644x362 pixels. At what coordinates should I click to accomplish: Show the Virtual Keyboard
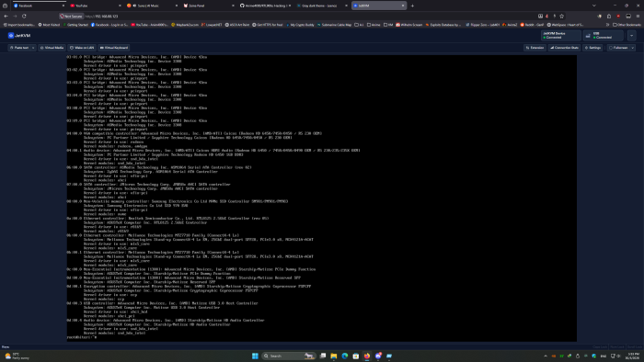point(114,48)
